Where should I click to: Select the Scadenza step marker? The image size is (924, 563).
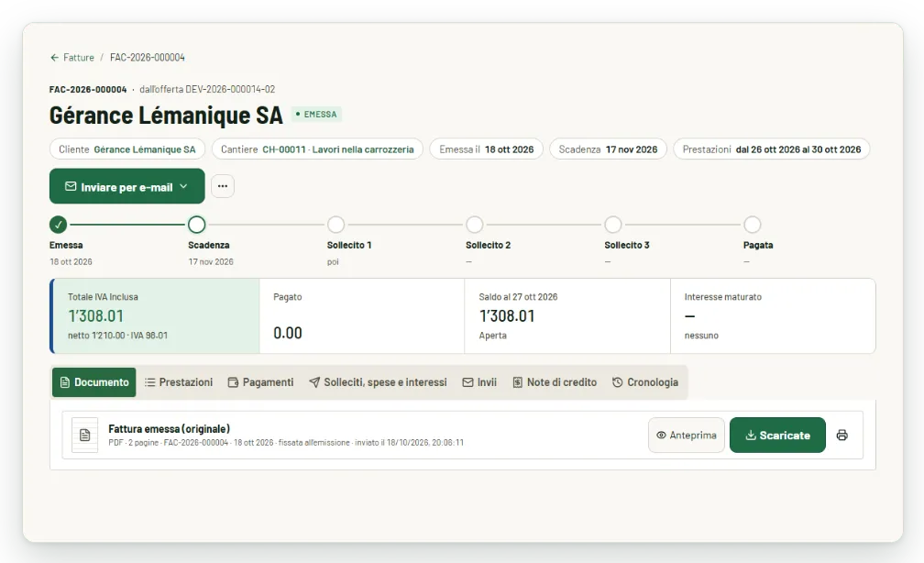point(197,225)
